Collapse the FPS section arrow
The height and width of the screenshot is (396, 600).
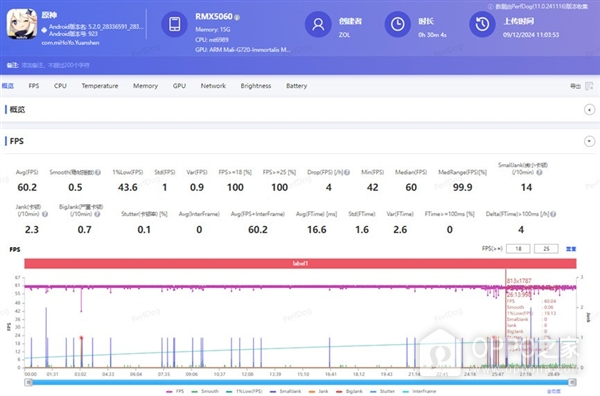(589, 141)
